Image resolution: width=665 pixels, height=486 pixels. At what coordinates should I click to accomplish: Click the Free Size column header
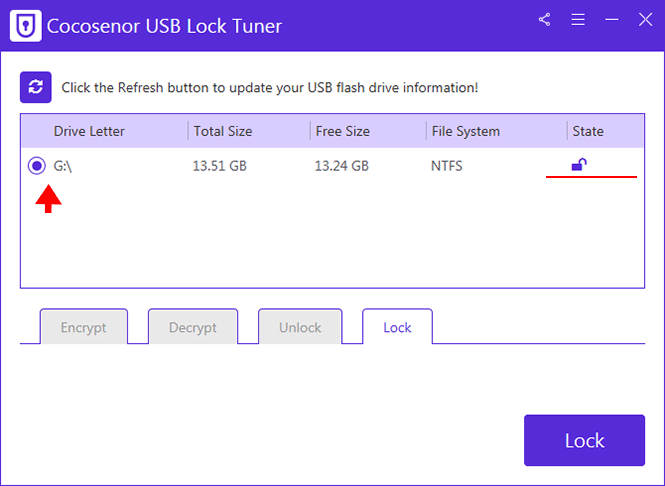pos(343,131)
